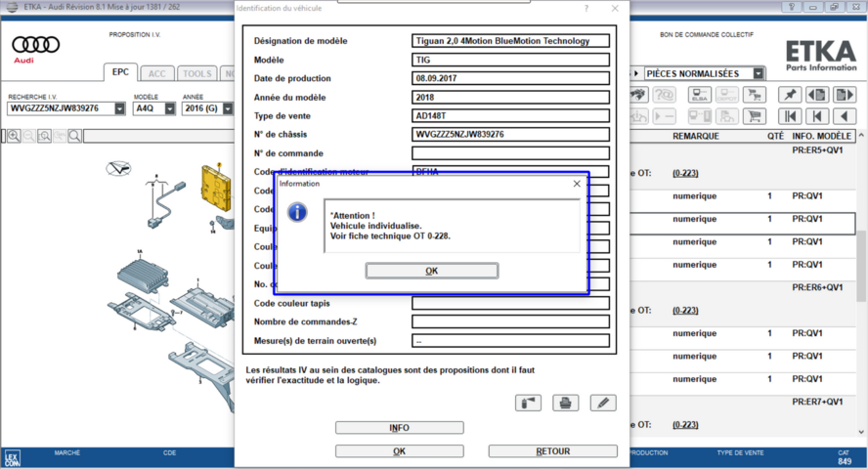Click the pencil edit icon
Image resolution: width=868 pixels, height=469 pixels.
pos(602,403)
